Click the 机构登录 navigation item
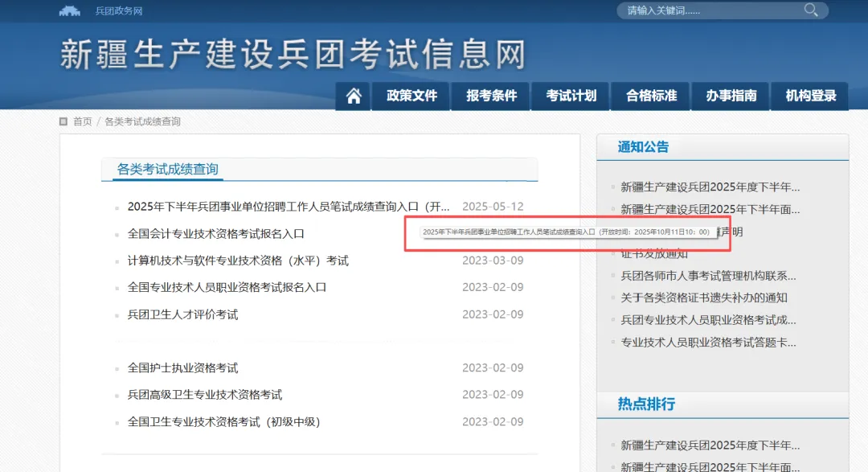The width and height of the screenshot is (868, 472). pos(810,96)
